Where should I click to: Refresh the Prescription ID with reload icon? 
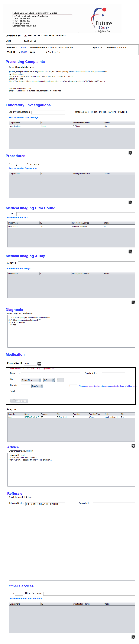[x=39, y=364]
